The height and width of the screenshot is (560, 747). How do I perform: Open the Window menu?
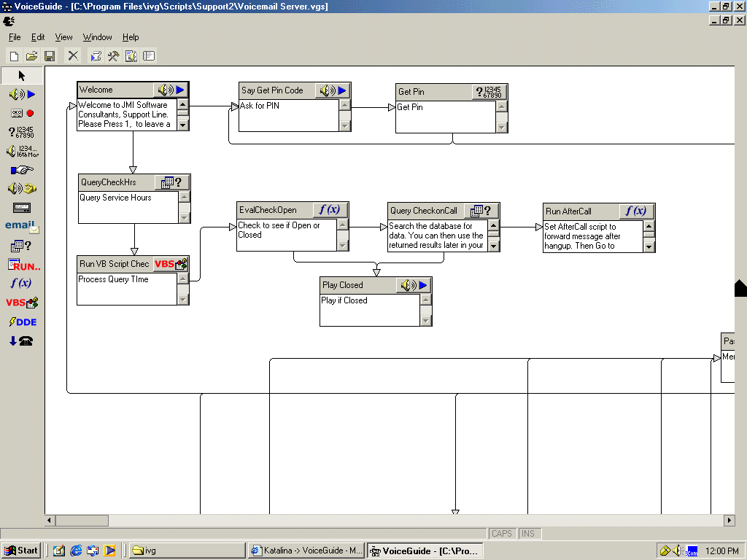click(97, 37)
